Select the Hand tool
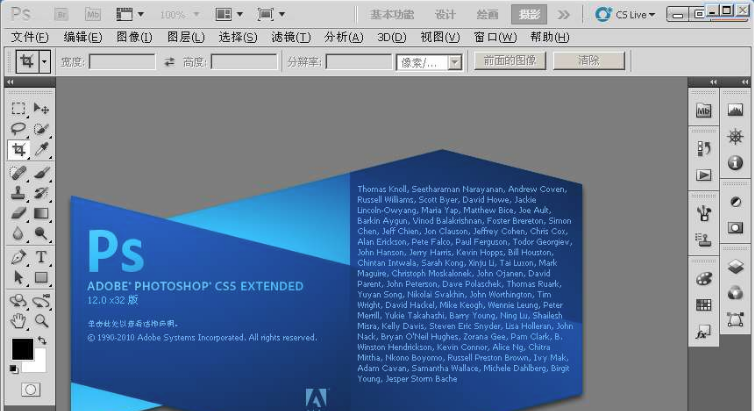 click(x=18, y=321)
